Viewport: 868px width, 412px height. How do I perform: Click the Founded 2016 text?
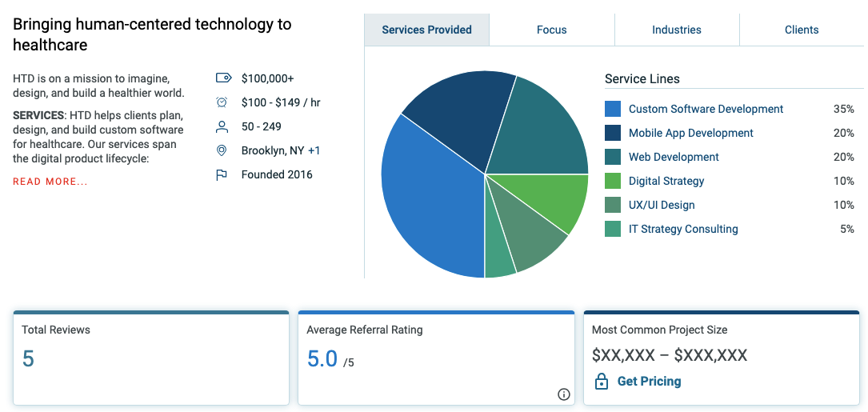[x=277, y=175]
